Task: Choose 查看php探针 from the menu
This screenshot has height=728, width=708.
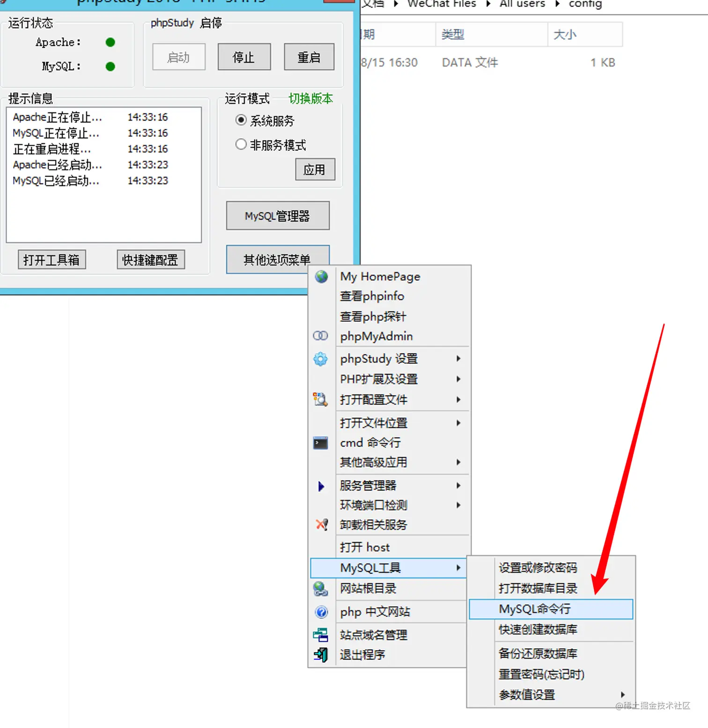Action: (x=373, y=317)
